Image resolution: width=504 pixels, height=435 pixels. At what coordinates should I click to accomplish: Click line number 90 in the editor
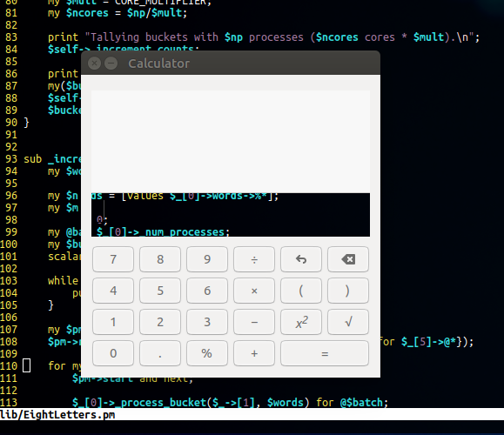[11, 123]
